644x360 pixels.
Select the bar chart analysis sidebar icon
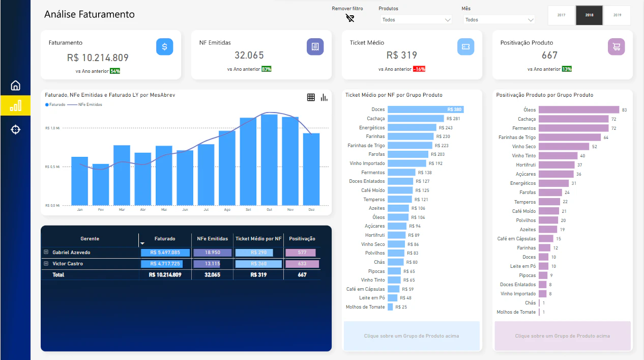(x=15, y=105)
